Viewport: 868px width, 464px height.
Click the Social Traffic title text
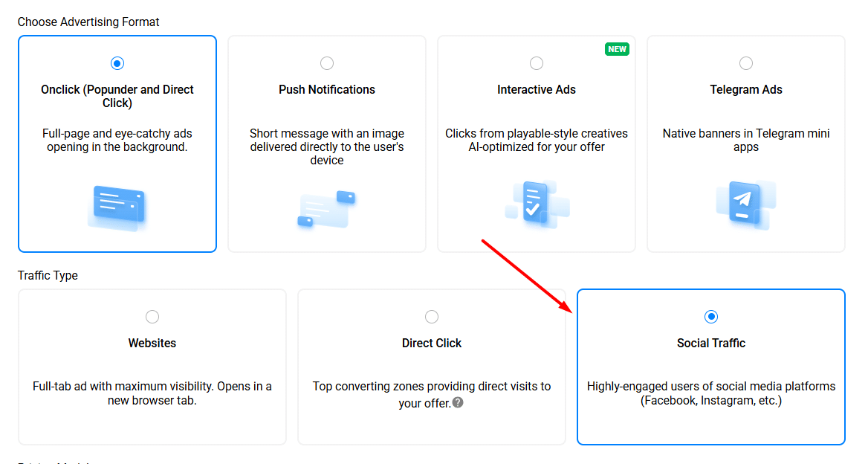711,343
